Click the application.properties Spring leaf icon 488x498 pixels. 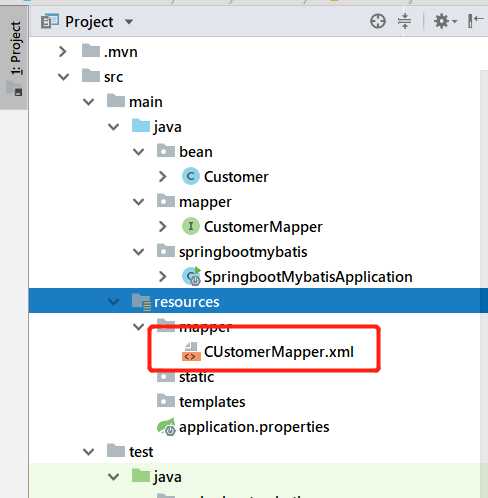pos(166,427)
